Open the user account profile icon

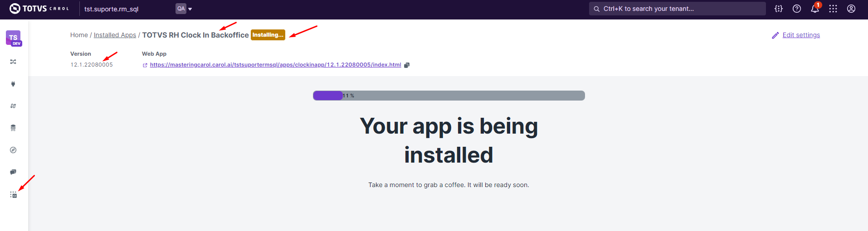coord(851,9)
